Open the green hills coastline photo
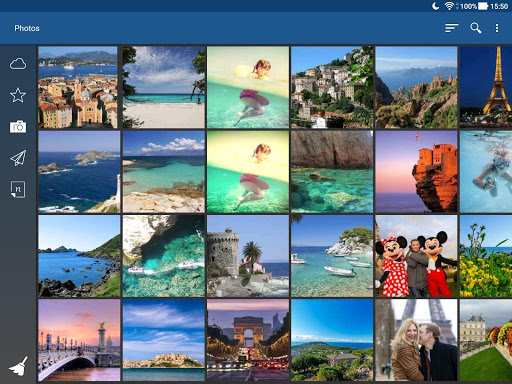 click(79, 256)
